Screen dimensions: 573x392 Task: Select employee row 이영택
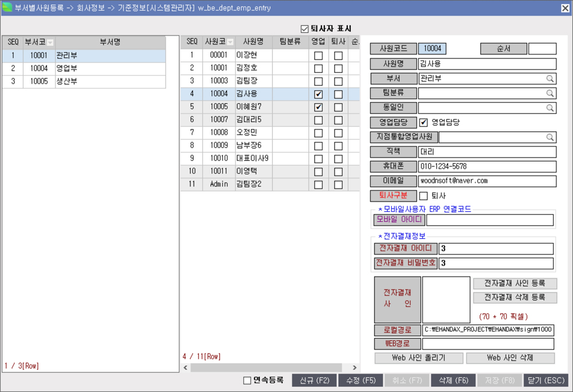click(270, 171)
